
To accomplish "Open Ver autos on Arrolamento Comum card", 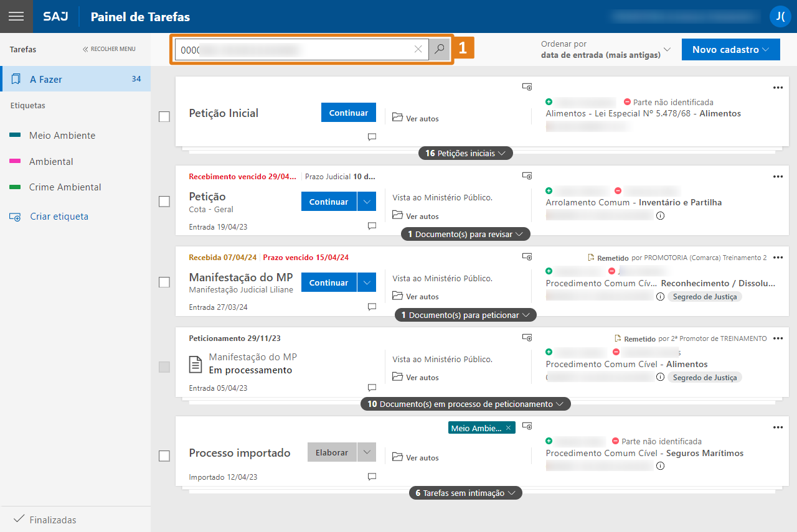I will coord(415,215).
